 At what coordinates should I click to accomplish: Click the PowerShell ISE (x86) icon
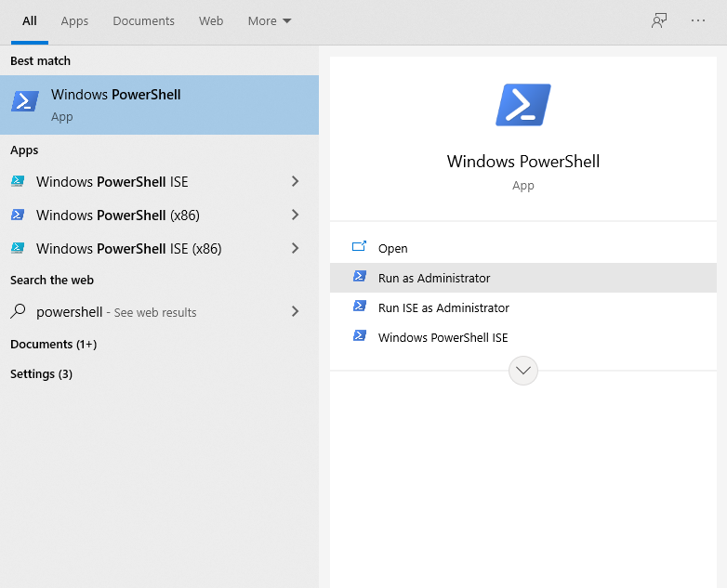[18, 249]
